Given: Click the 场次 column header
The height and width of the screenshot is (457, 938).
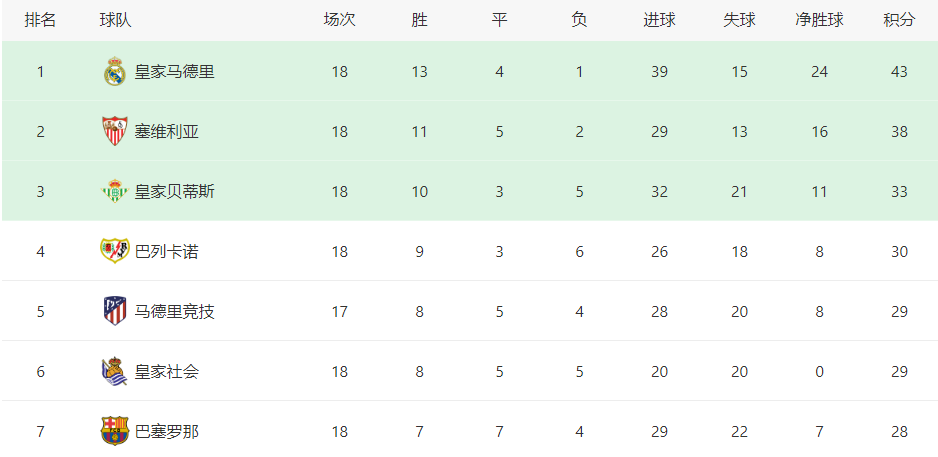Looking at the screenshot, I should click(x=339, y=20).
